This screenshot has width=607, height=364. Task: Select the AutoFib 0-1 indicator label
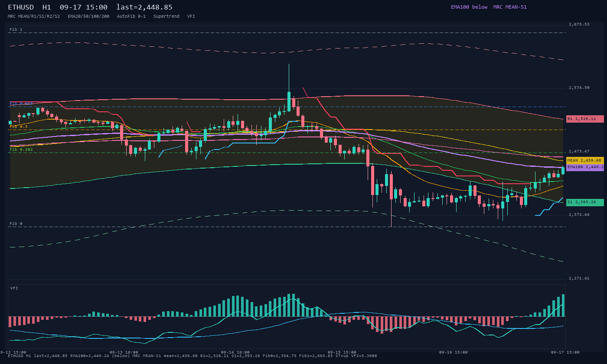pyautogui.click(x=131, y=16)
